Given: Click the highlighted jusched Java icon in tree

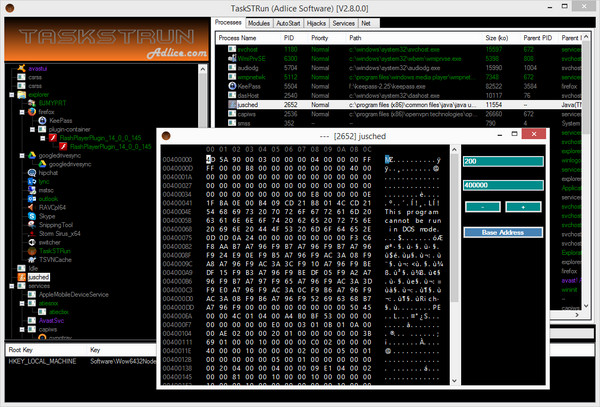Looking at the screenshot, I should (x=21, y=277).
